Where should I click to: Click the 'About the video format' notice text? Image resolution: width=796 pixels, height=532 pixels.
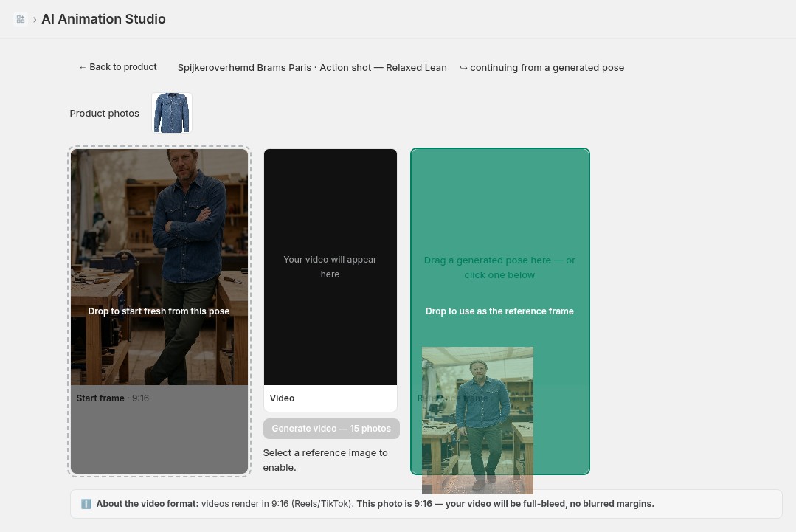pos(375,504)
